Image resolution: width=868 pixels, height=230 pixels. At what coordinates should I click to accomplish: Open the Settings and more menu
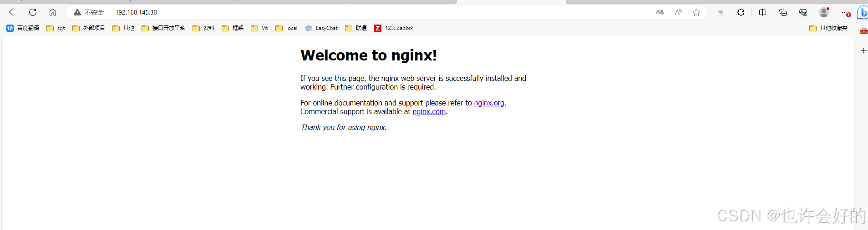[845, 12]
